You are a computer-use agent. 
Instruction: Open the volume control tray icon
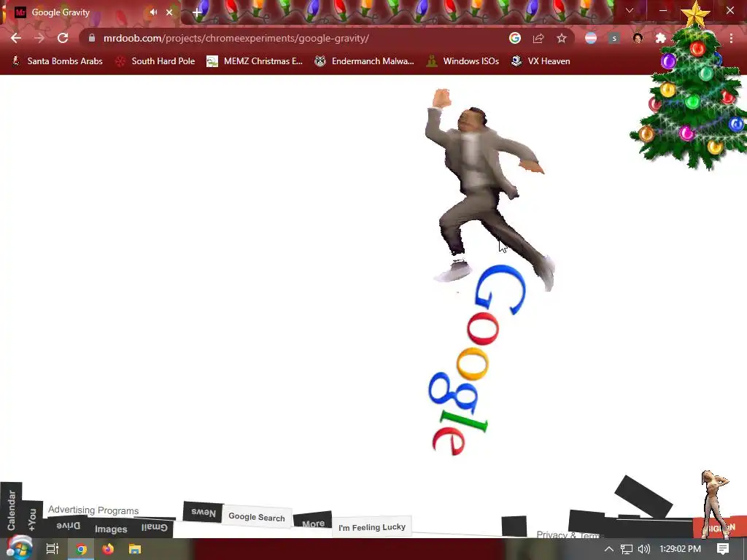644,549
